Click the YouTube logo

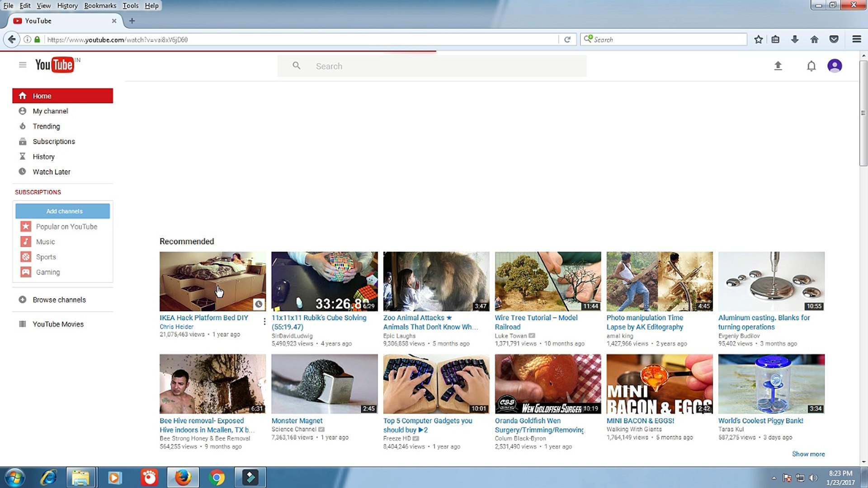[55, 65]
